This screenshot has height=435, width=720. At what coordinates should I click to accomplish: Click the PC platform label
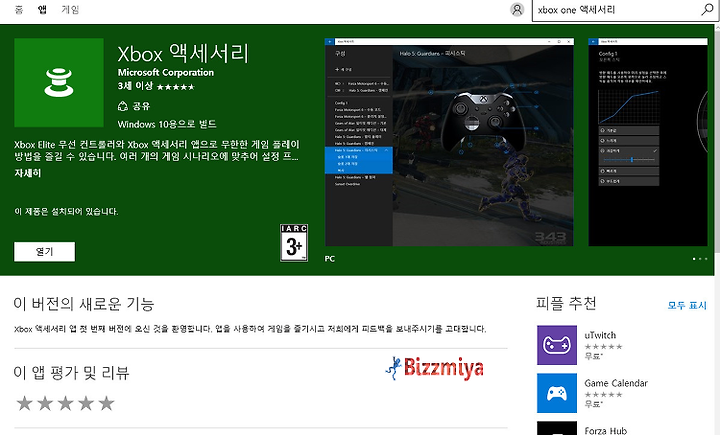[x=330, y=259]
